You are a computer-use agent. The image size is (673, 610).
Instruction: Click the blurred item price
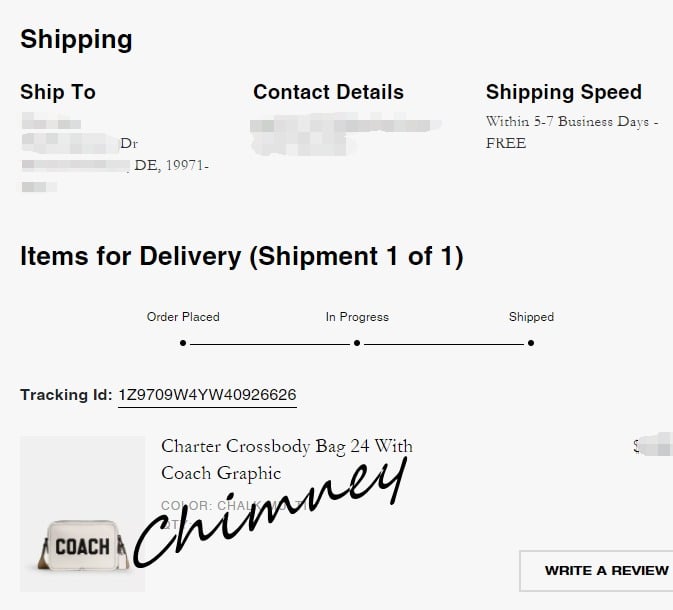pos(653,446)
